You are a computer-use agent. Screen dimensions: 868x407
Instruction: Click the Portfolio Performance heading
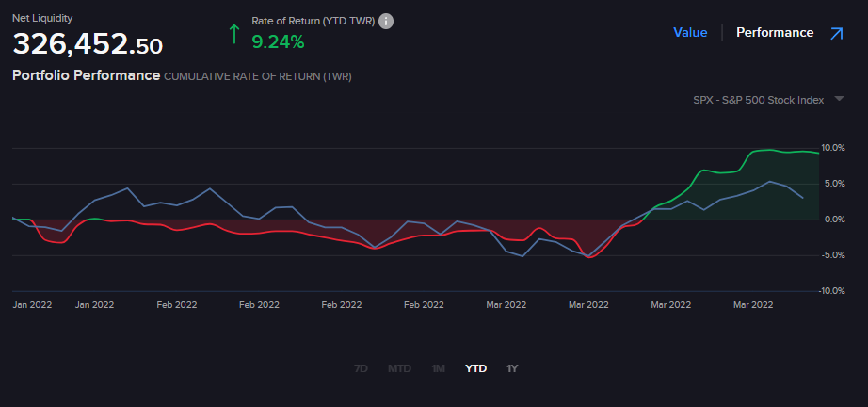[86, 75]
